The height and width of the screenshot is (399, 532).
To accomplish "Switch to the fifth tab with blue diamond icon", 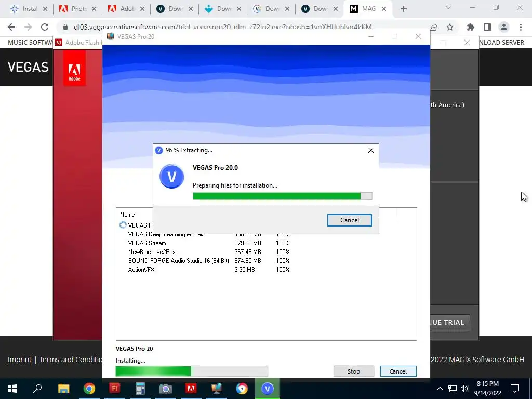I will pos(222,9).
